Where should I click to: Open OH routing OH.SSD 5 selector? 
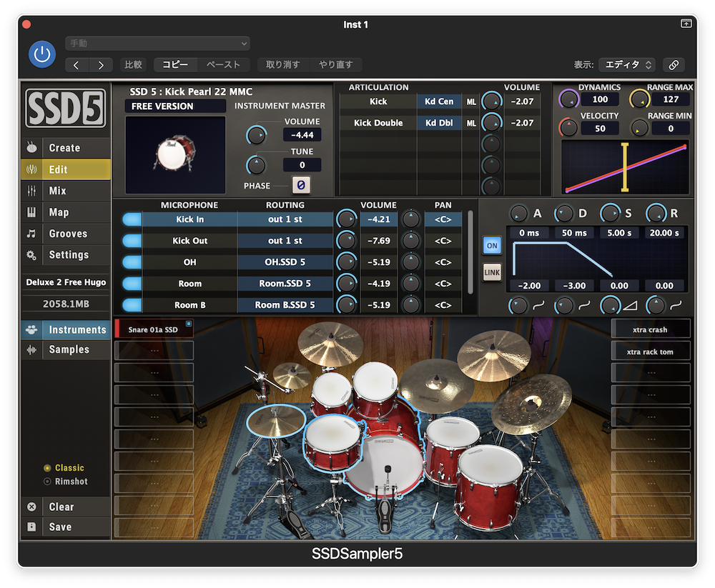pos(285,262)
